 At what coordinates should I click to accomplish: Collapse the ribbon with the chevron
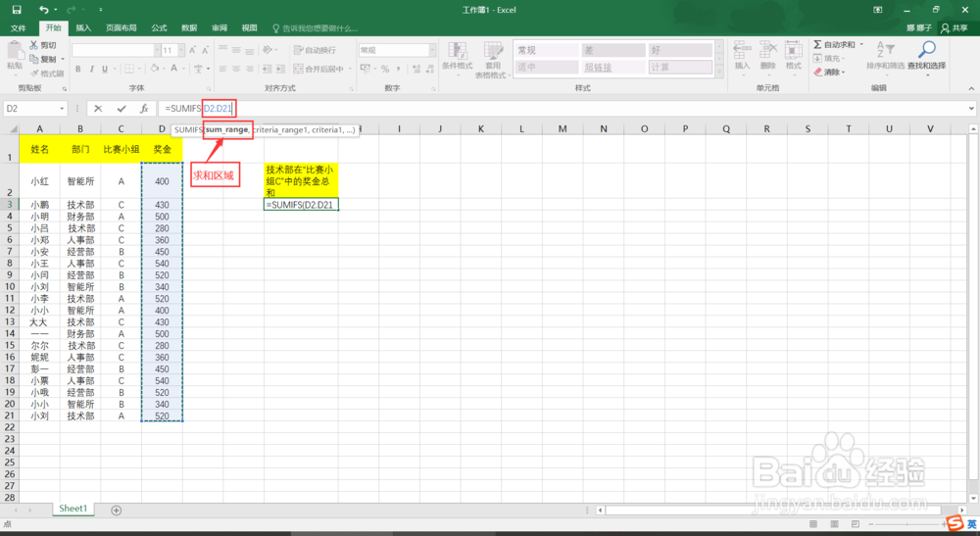pyautogui.click(x=971, y=88)
